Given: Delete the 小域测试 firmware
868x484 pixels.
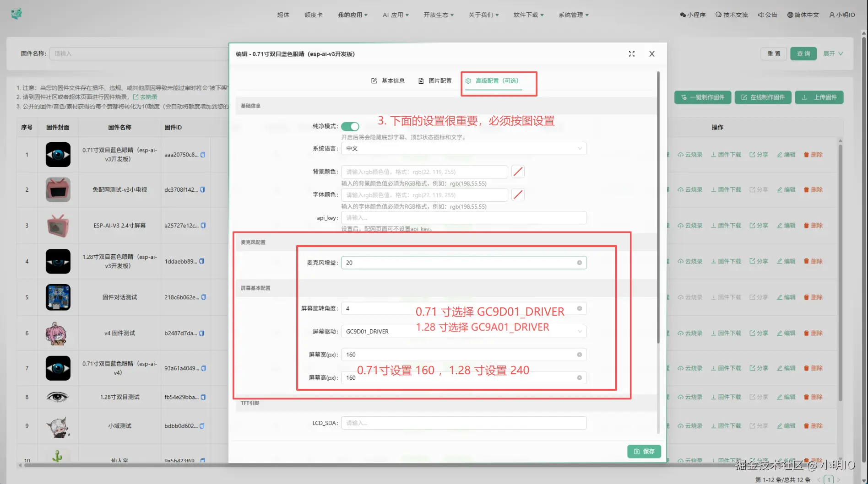Looking at the screenshot, I should click(813, 426).
